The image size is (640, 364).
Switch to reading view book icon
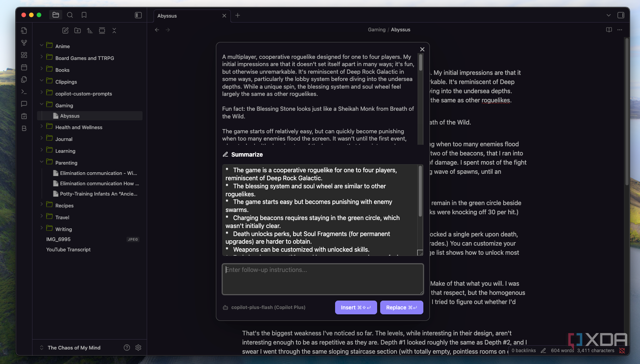click(609, 30)
